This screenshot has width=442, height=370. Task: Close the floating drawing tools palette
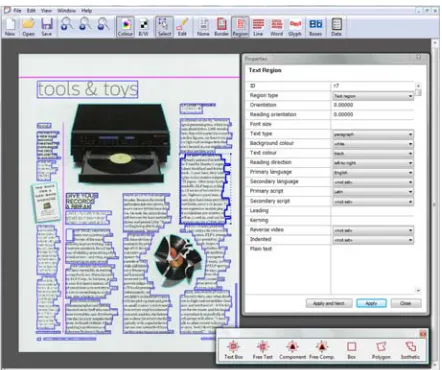tap(423, 334)
